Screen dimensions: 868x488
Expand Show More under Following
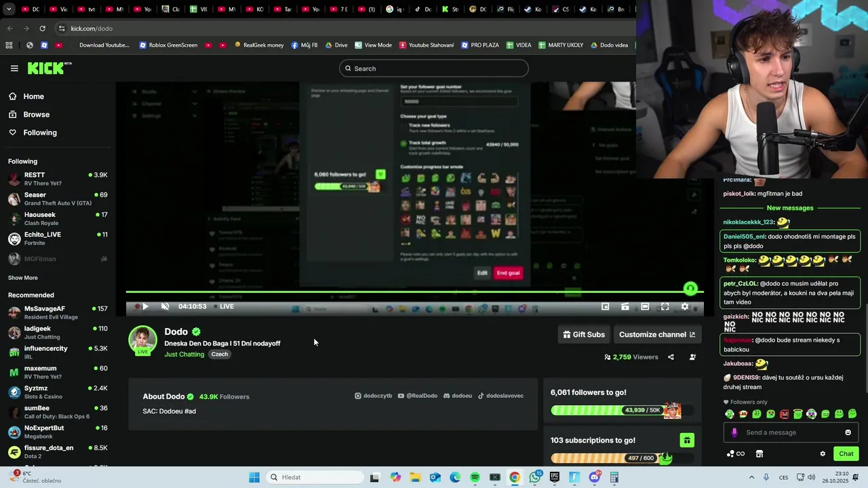tap(23, 278)
